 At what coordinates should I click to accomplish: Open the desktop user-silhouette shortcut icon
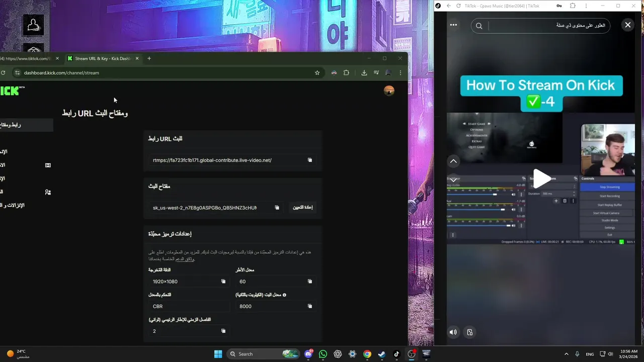pos(33,25)
